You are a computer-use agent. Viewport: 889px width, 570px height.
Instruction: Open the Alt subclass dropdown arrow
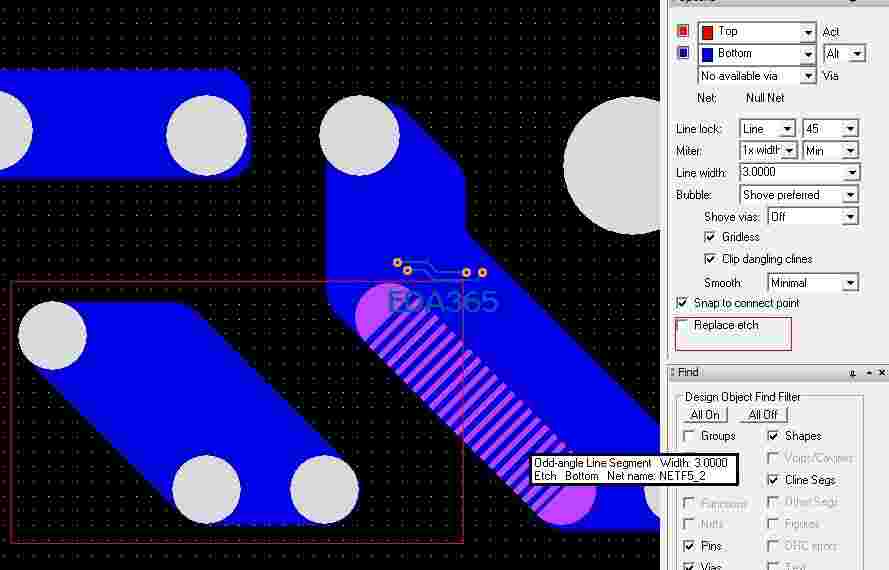coord(857,54)
